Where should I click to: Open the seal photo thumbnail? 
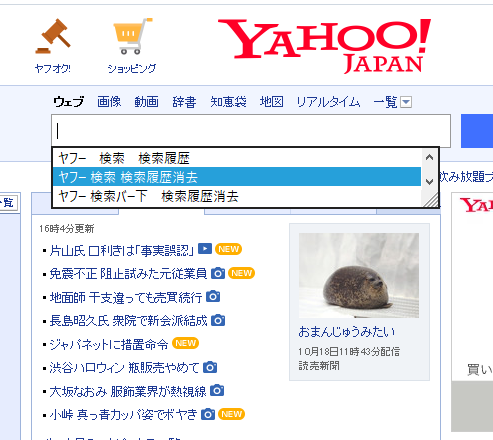pos(359,275)
